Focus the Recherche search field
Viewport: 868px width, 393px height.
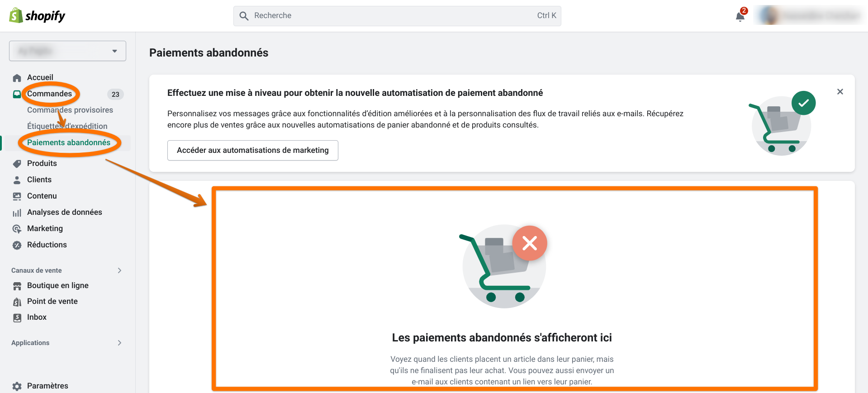pos(397,16)
